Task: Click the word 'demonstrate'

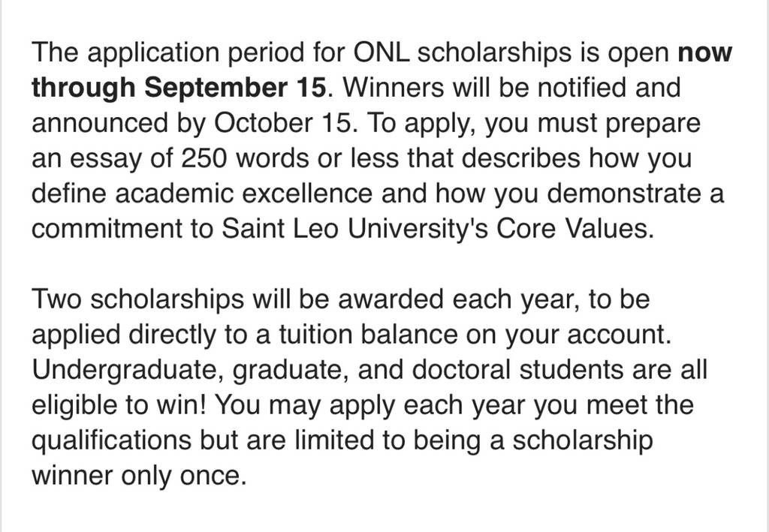Action: (623, 193)
